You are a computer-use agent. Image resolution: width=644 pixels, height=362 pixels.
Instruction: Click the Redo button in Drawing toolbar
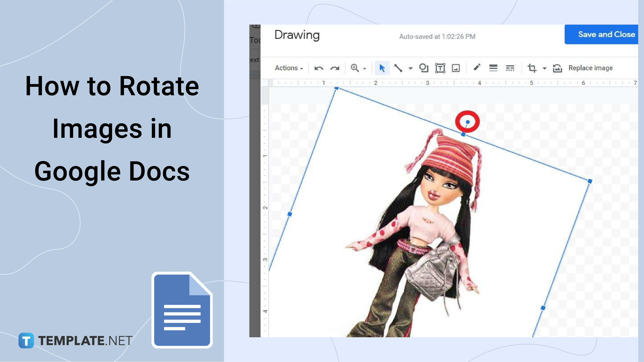pos(335,68)
